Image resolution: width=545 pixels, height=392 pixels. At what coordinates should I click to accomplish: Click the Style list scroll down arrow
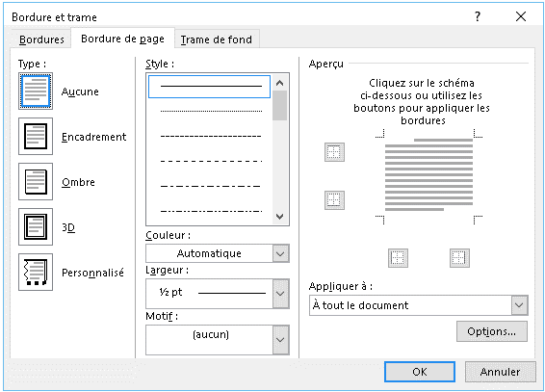tap(280, 217)
